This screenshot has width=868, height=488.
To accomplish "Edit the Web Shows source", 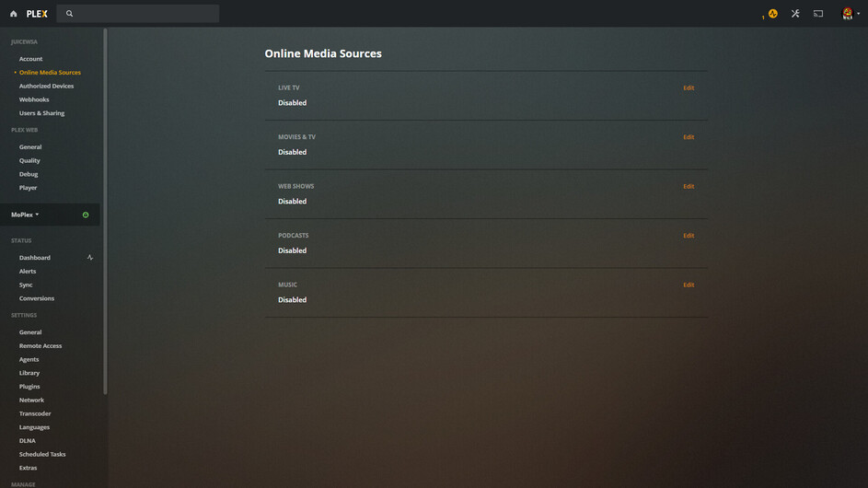I will [x=689, y=187].
